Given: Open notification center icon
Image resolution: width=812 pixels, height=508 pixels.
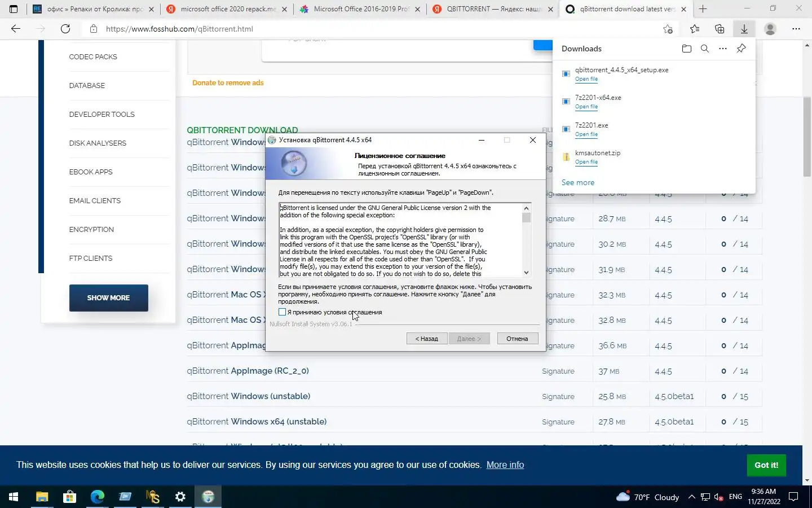Looking at the screenshot, I should (x=793, y=497).
